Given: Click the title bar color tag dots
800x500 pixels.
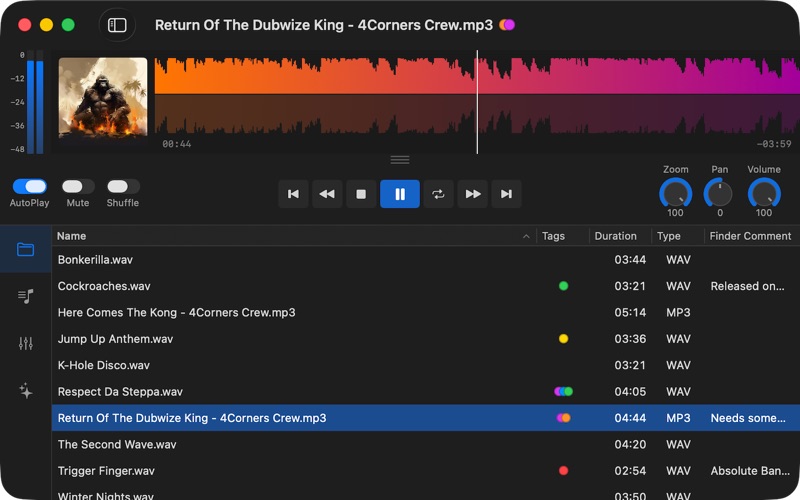Looking at the screenshot, I should click(x=507, y=25).
